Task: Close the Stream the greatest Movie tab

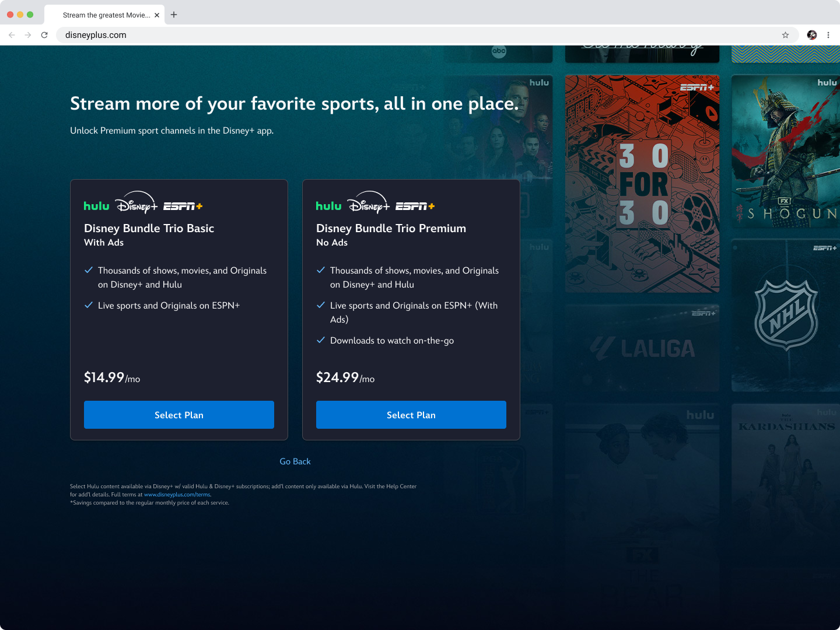Action: click(x=157, y=15)
